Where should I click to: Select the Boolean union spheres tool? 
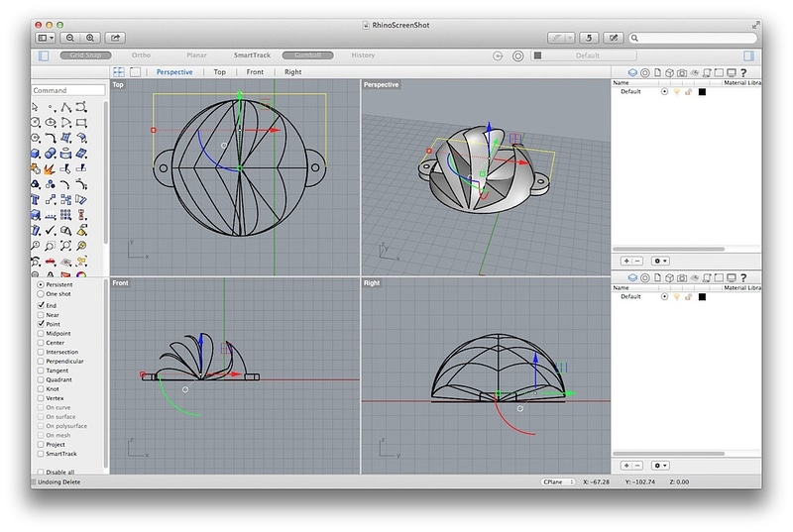(x=51, y=154)
